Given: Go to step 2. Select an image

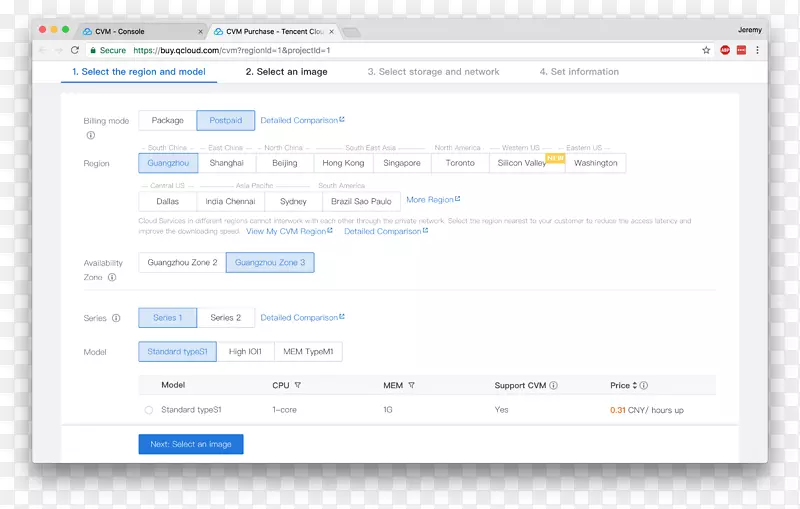Looking at the screenshot, I should (x=286, y=72).
